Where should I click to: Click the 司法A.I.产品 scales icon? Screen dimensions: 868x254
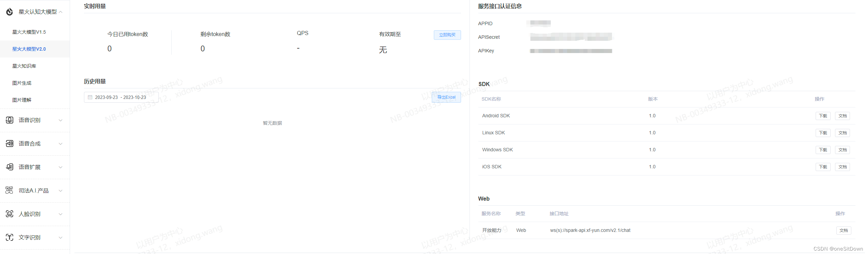pos(10,190)
